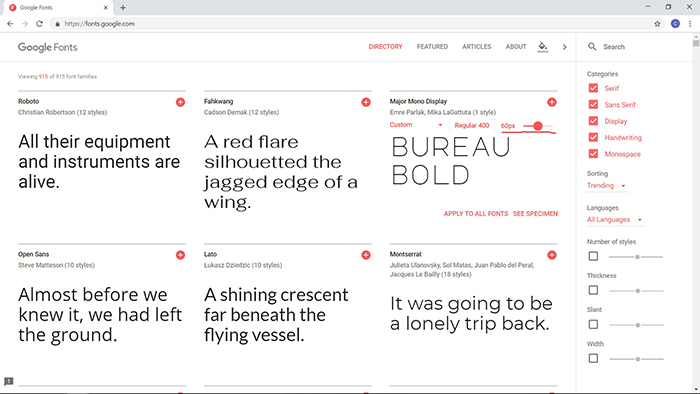Click the browser address bar URL
The height and width of the screenshot is (394, 700).
100,24
